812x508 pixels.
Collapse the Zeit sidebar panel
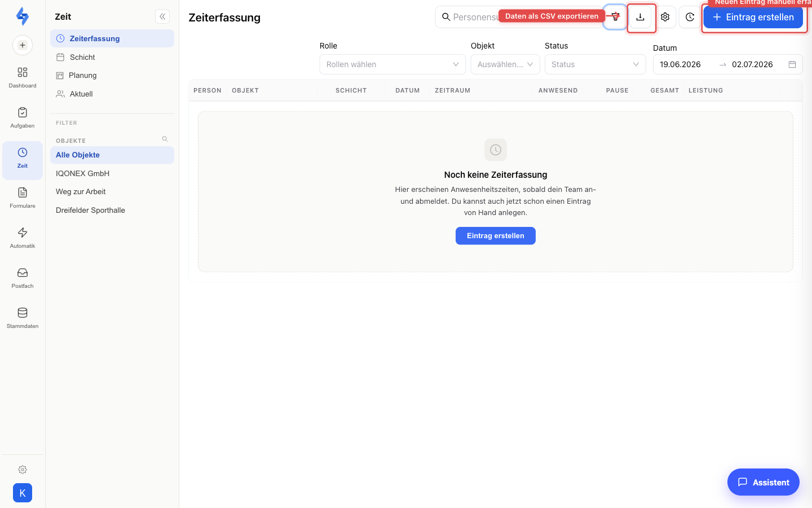click(162, 16)
